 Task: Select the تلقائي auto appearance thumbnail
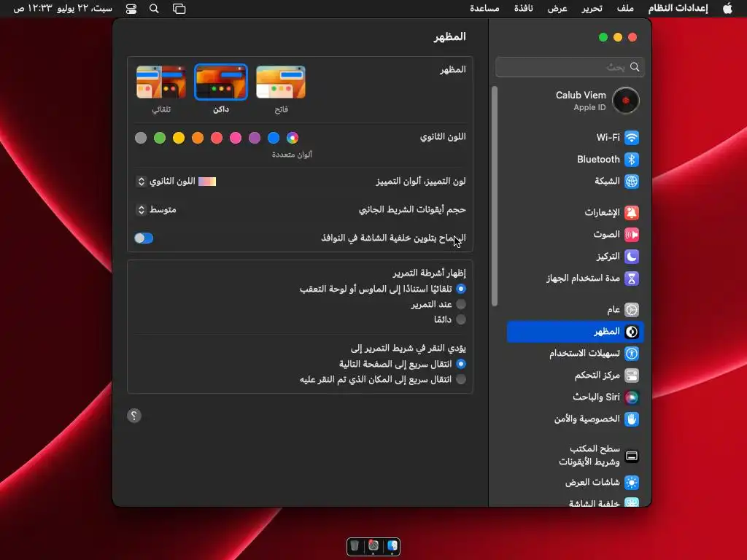click(161, 82)
